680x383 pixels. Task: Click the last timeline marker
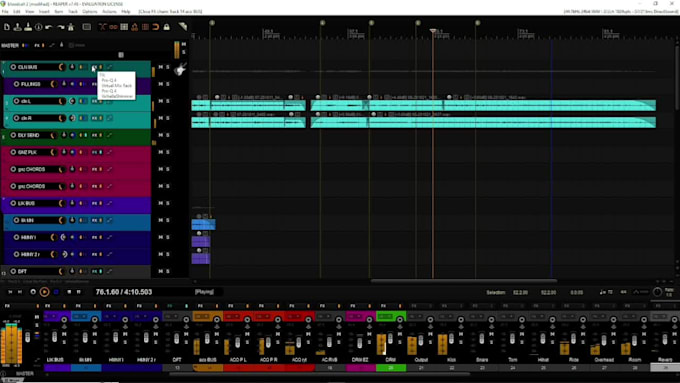477,23
